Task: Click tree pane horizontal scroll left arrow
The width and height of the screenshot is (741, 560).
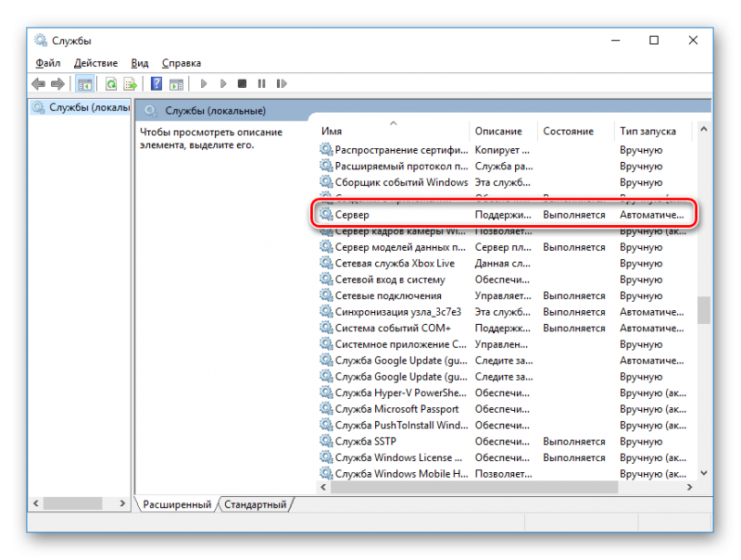Action: [36, 504]
